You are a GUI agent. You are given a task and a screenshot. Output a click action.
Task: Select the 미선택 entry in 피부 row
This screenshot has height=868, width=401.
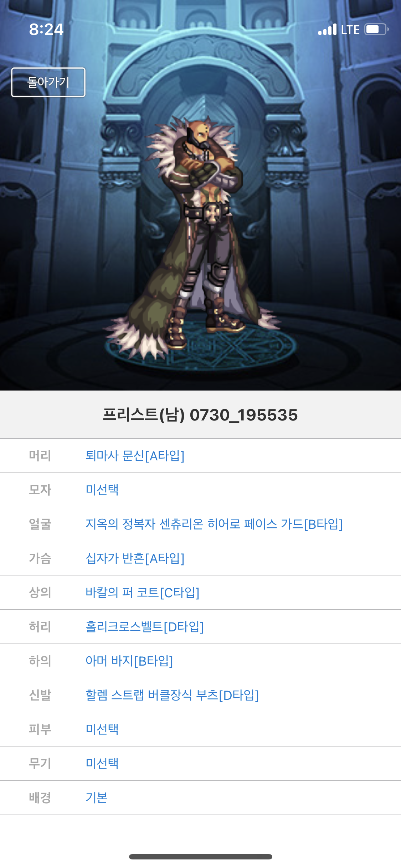102,729
